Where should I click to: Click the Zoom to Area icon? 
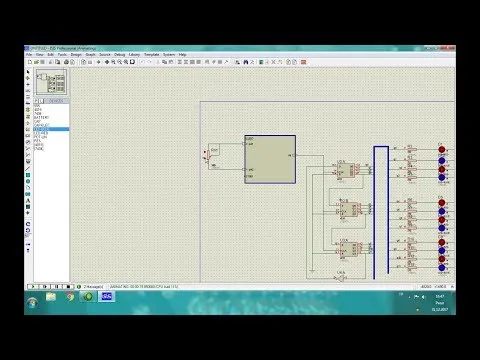point(132,62)
